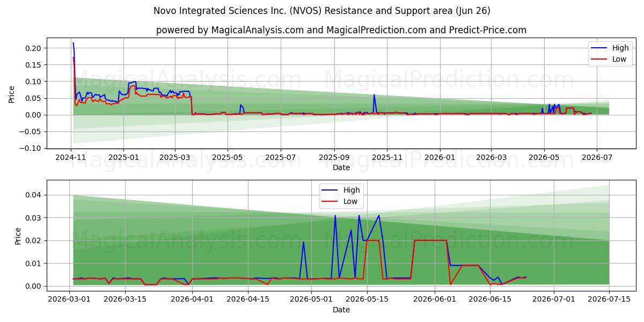Click the chart title mentioning Novo Integrated Sciences

[322, 11]
